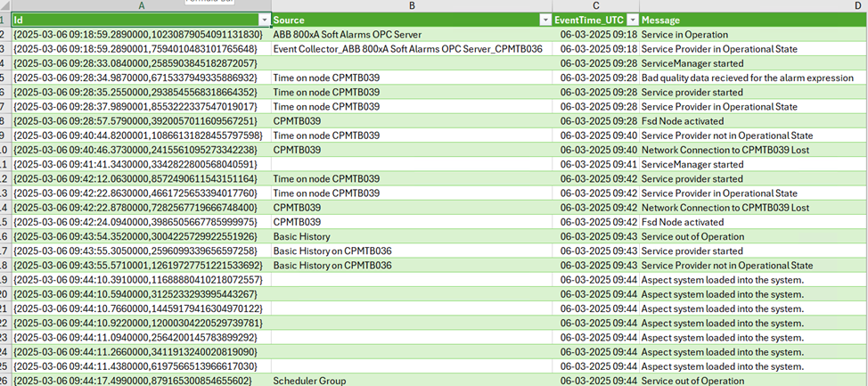The image size is (868, 386).
Task: Select the '06-03-2025 09:41' event time cell
Action: (595, 164)
